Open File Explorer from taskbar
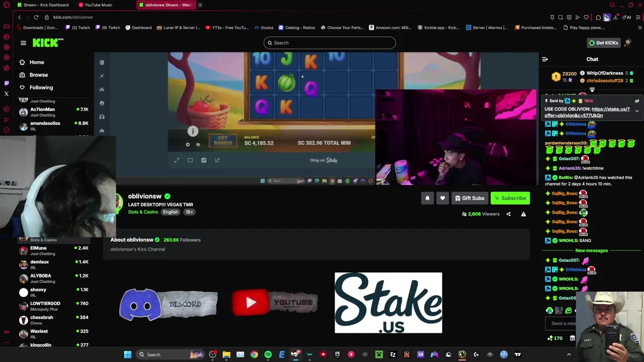The width and height of the screenshot is (644, 362). coord(226,354)
